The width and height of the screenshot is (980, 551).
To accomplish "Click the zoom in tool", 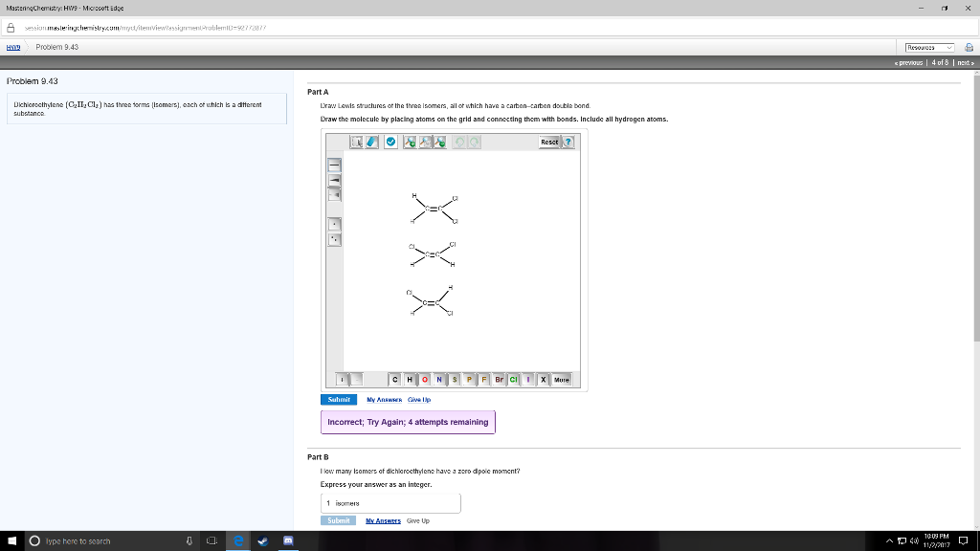I will pyautogui.click(x=409, y=142).
